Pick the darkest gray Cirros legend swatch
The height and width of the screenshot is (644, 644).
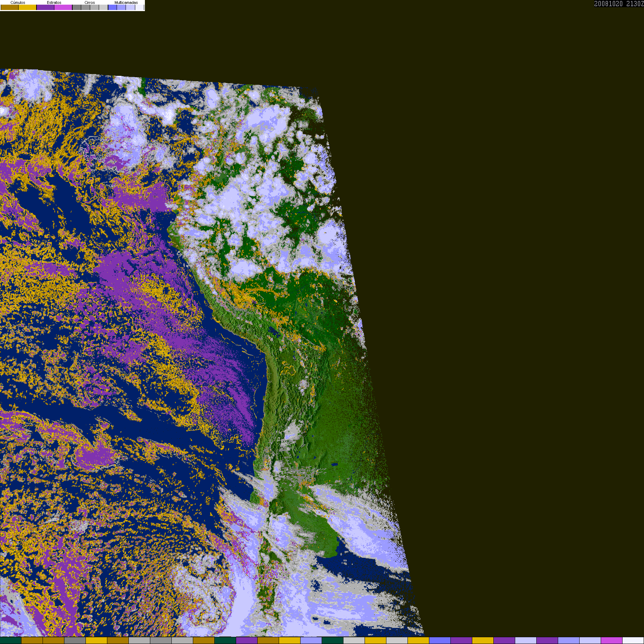[77, 7]
